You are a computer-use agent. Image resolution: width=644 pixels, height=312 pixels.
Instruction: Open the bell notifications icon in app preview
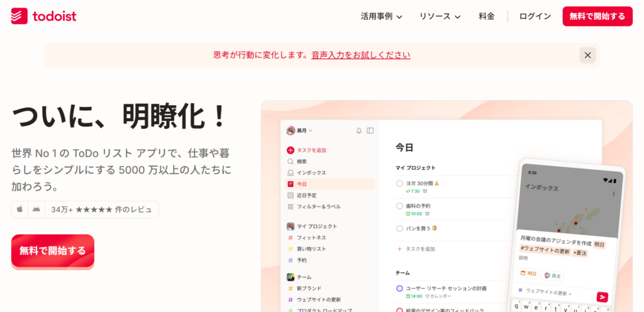pyautogui.click(x=358, y=131)
